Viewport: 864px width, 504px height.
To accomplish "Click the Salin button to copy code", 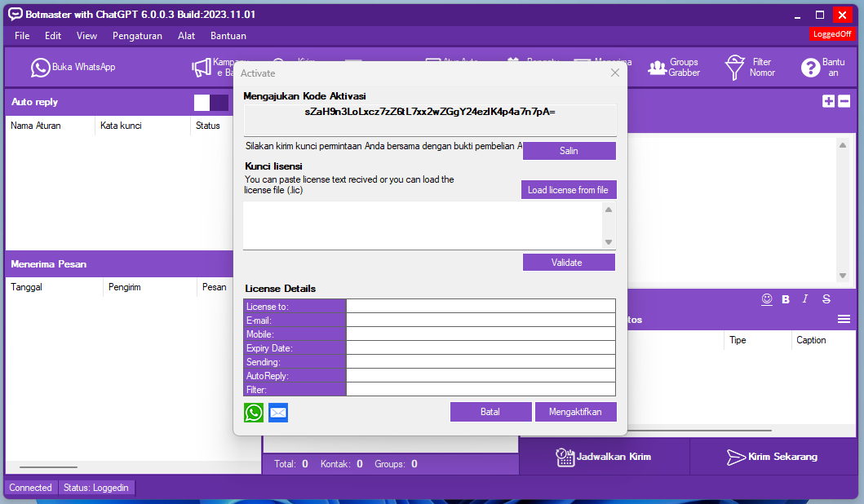I will (x=569, y=151).
